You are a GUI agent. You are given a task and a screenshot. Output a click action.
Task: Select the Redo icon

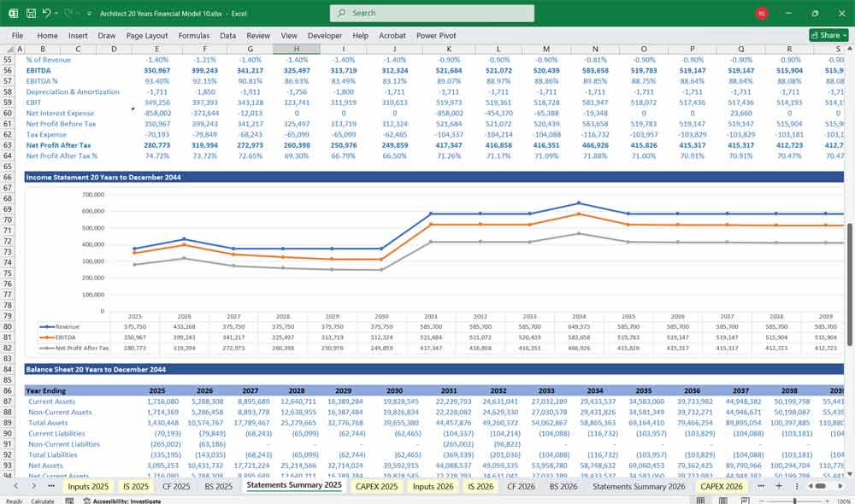pos(67,12)
